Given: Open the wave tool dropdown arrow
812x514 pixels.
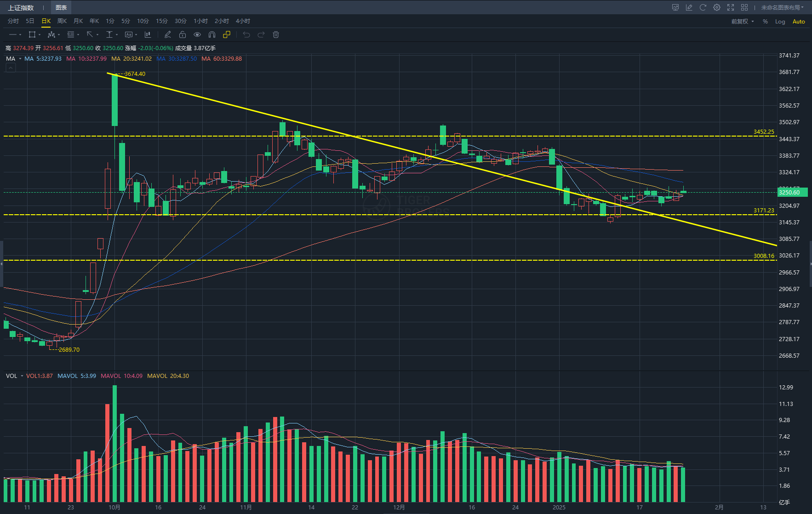Looking at the screenshot, I should point(59,34).
